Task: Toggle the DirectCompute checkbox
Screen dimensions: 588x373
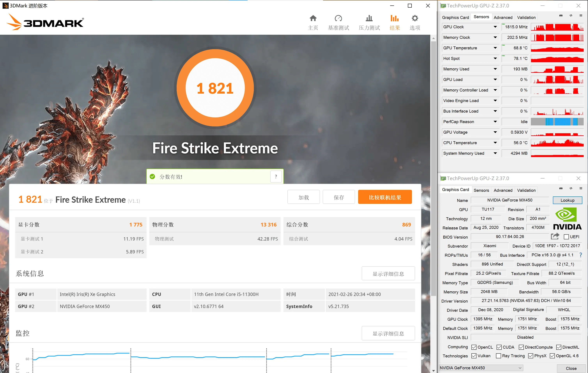Action: coord(521,347)
